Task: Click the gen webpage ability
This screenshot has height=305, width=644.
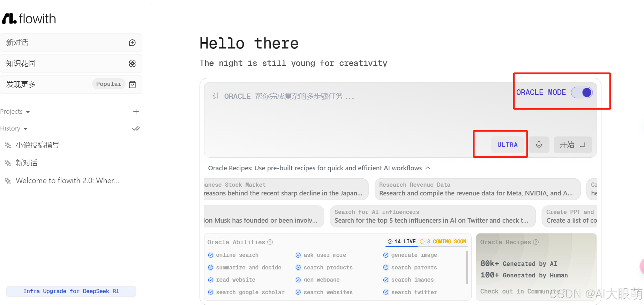Action: pos(317,280)
